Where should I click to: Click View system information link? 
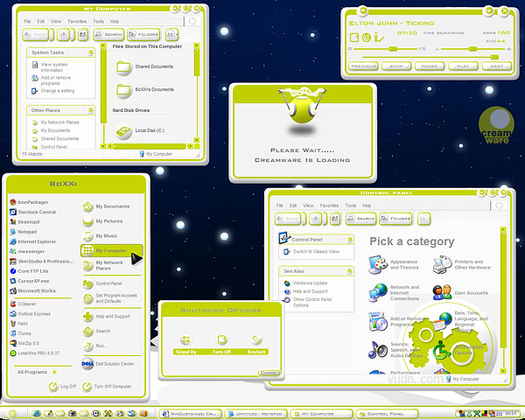(54, 67)
